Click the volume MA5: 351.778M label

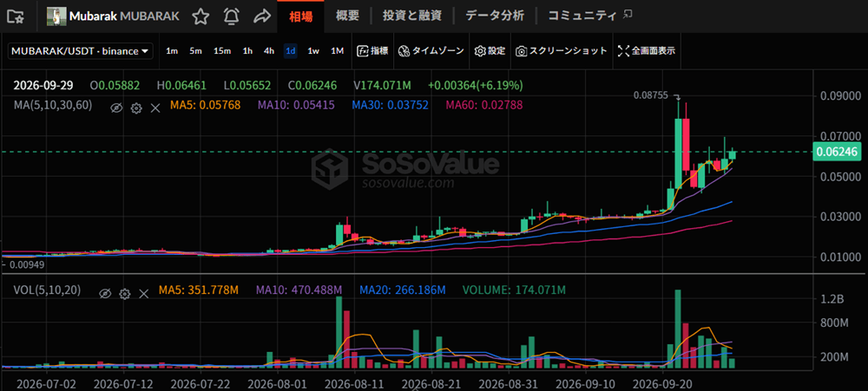[x=199, y=290]
